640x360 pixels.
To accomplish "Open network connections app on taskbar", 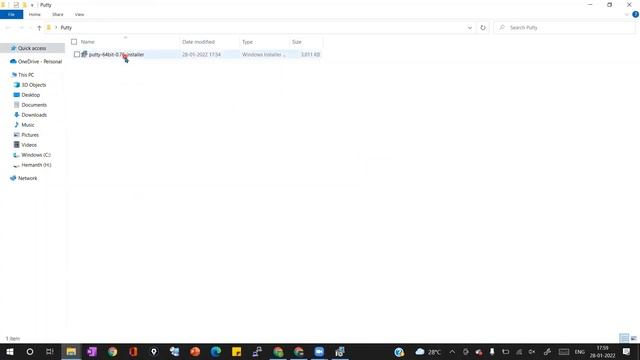I will [257, 351].
